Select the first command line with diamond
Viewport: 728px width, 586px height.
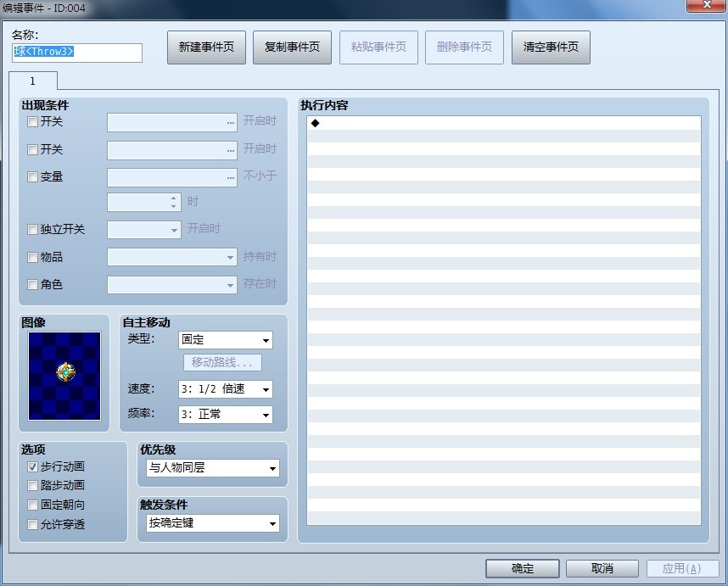[504, 123]
